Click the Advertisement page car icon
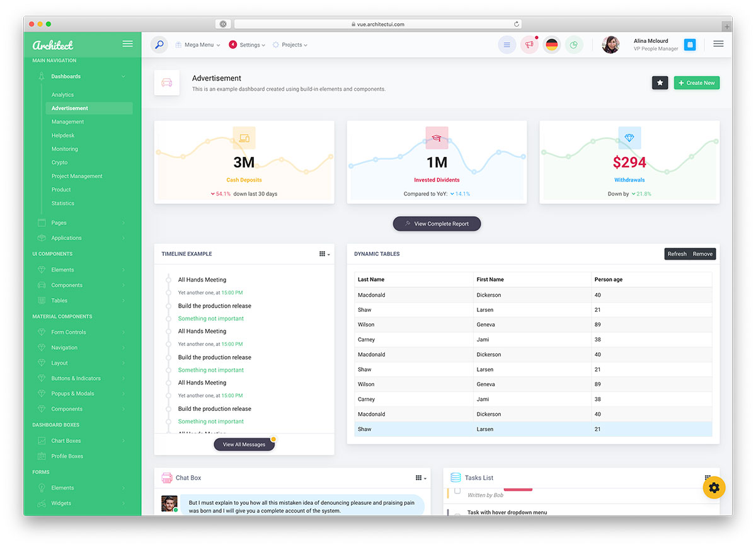Image resolution: width=756 pixels, height=547 pixels. tap(167, 83)
